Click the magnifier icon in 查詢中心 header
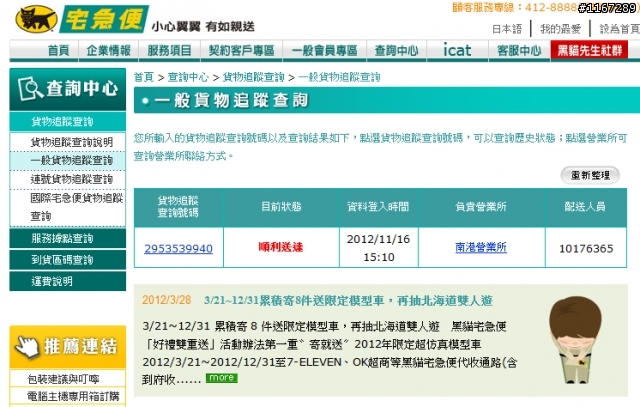This screenshot has height=407, width=640. [30, 89]
